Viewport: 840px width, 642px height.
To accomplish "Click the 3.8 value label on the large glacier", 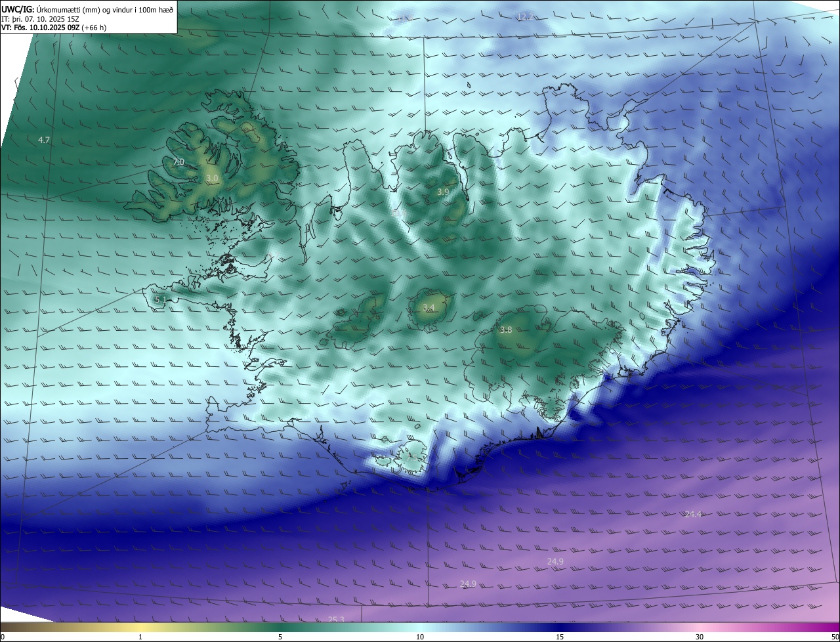I will click(505, 330).
